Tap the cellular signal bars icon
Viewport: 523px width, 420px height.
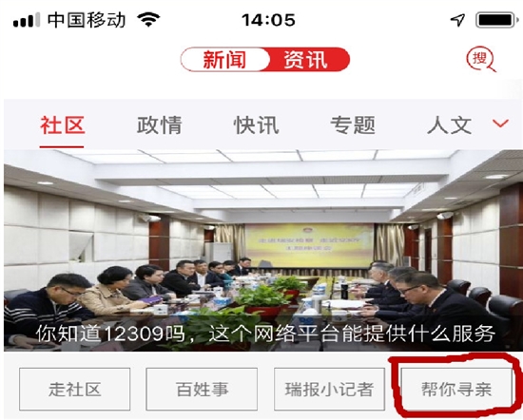[x=27, y=20]
